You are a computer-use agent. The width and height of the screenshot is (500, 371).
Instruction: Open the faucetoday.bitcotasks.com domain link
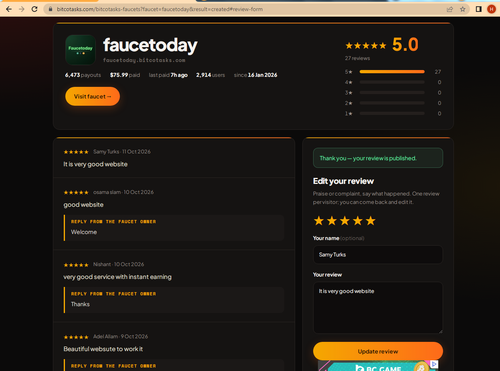144,60
